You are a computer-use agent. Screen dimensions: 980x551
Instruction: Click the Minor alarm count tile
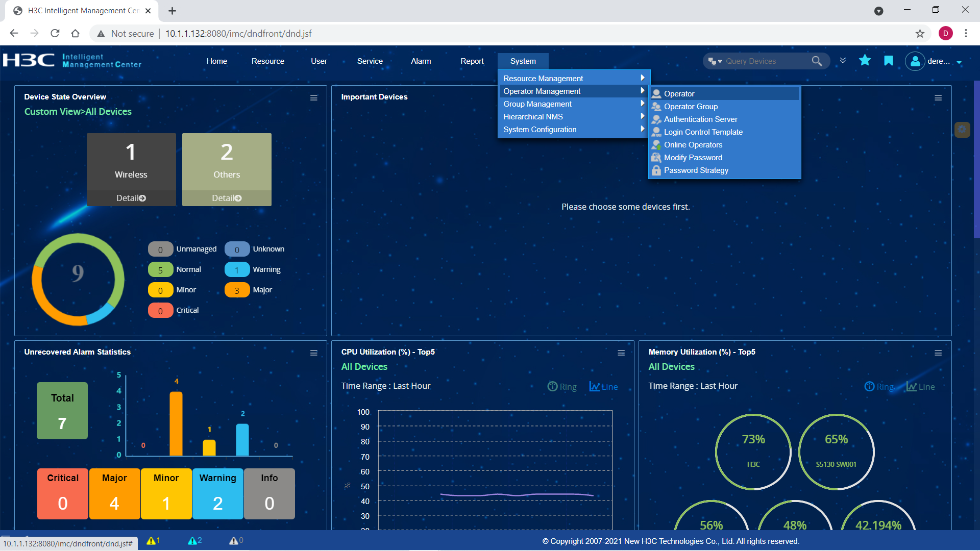[166, 494]
